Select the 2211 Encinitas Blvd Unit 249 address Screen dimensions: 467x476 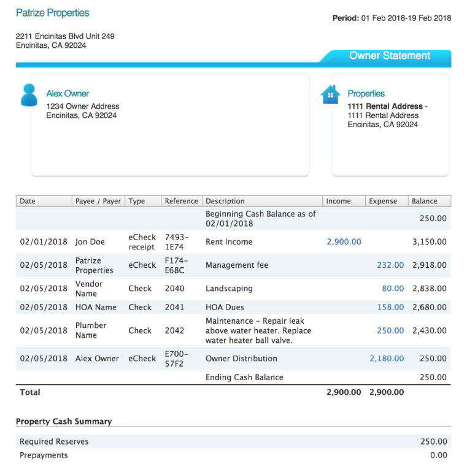65,36
